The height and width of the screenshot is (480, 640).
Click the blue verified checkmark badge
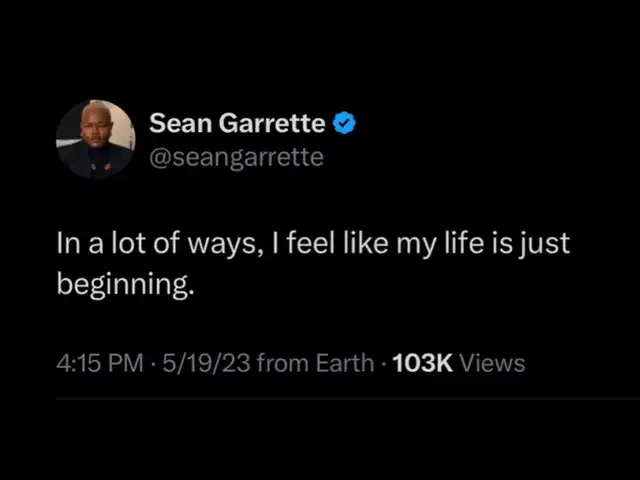pyautogui.click(x=345, y=124)
